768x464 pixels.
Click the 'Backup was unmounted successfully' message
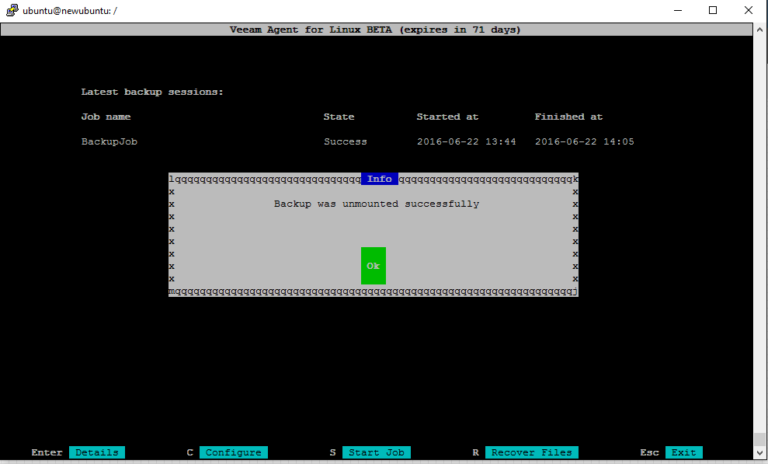(x=376, y=204)
